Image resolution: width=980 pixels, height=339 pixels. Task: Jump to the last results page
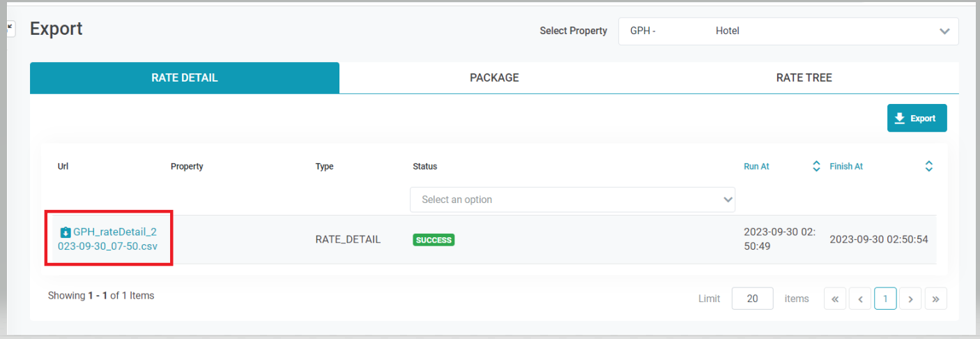click(x=935, y=299)
